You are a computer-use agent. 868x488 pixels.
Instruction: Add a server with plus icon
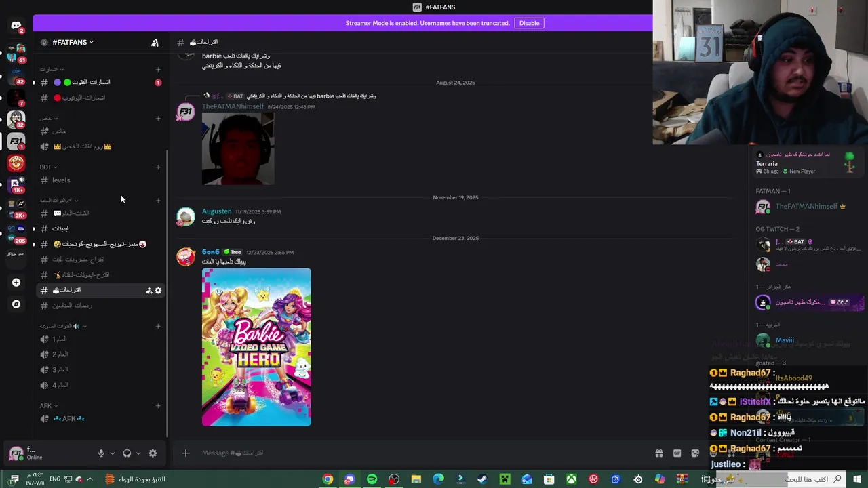tap(16, 282)
